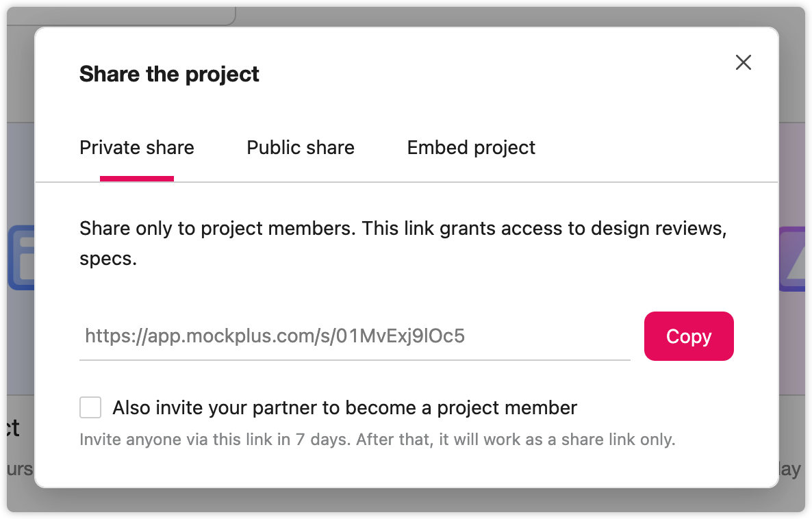
Task: Open the Public share tab
Action: 301,148
